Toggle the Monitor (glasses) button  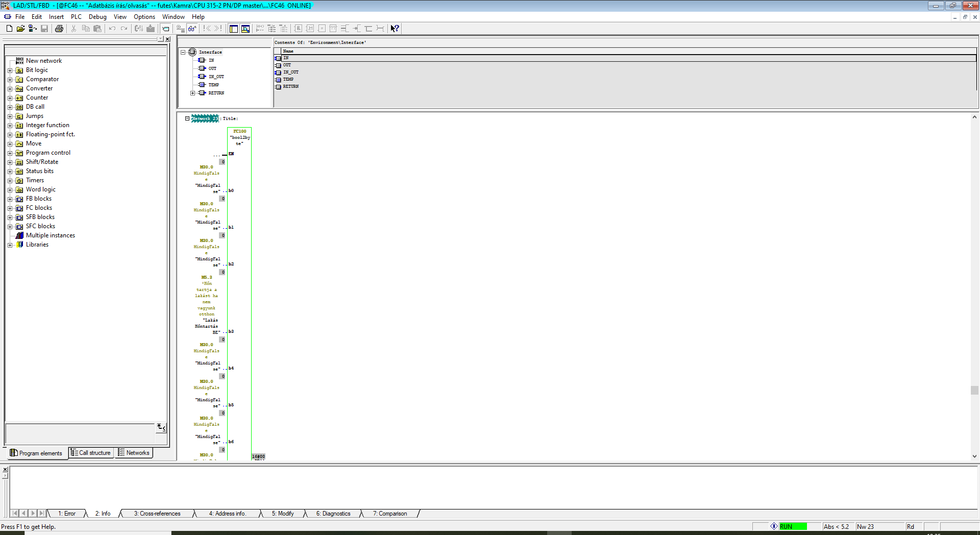pos(192,29)
